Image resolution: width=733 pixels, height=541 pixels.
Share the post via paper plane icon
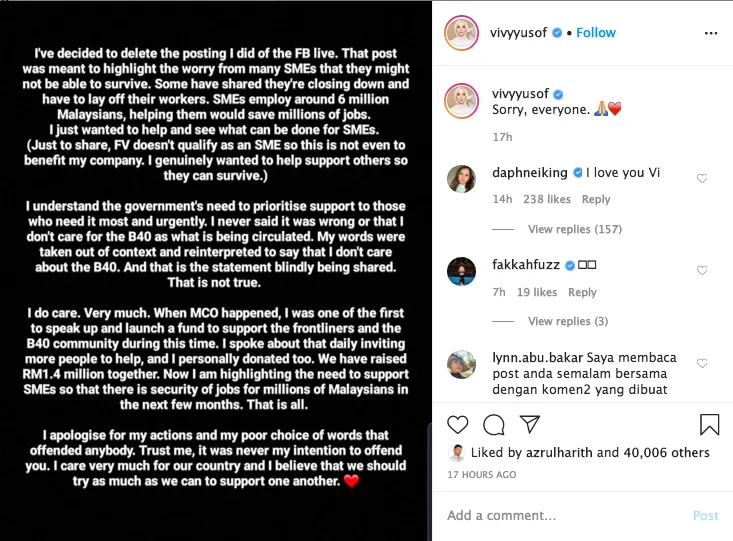click(x=530, y=424)
